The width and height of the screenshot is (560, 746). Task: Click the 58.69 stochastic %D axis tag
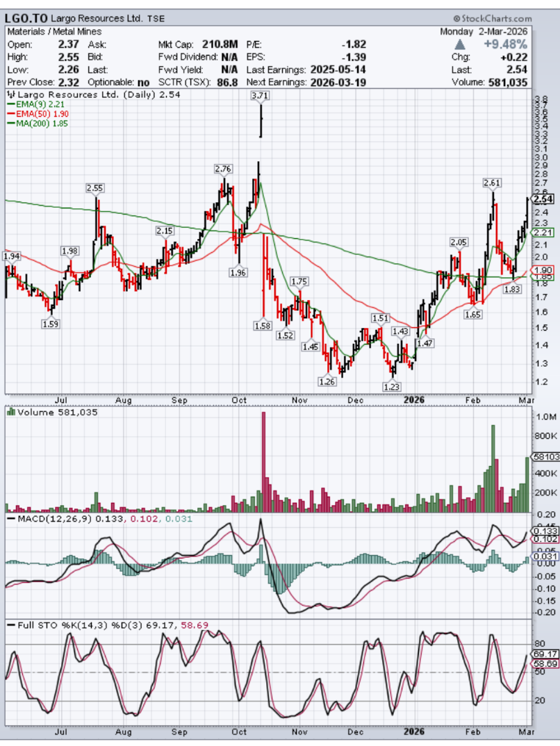(x=545, y=663)
